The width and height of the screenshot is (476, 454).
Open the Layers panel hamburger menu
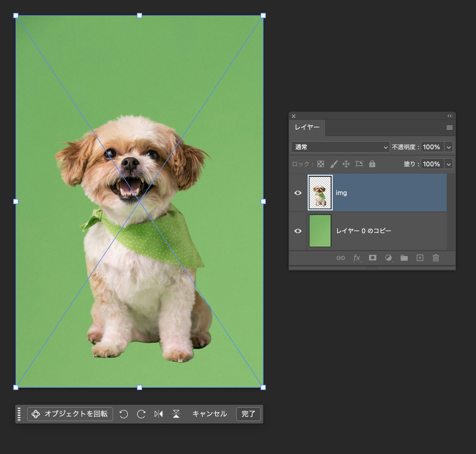[x=449, y=128]
